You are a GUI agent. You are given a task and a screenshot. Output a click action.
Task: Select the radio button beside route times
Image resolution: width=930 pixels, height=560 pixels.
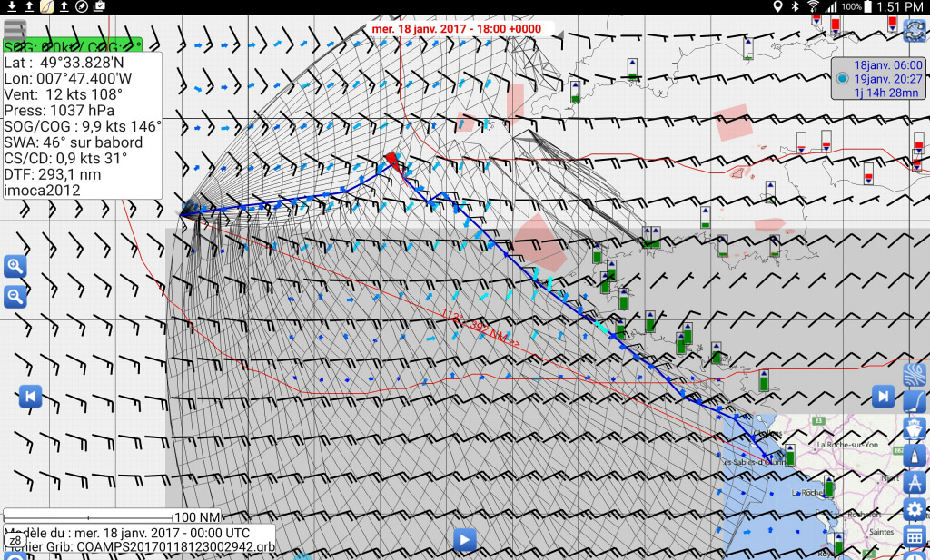point(842,78)
